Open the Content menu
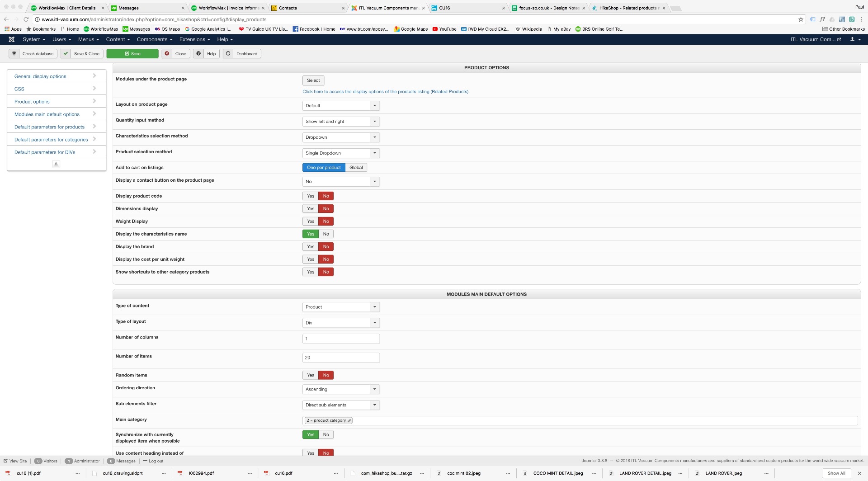The width and height of the screenshot is (868, 481). 118,39
